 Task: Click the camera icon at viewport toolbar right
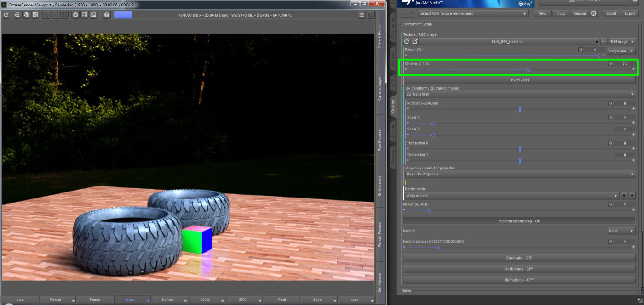(x=371, y=15)
